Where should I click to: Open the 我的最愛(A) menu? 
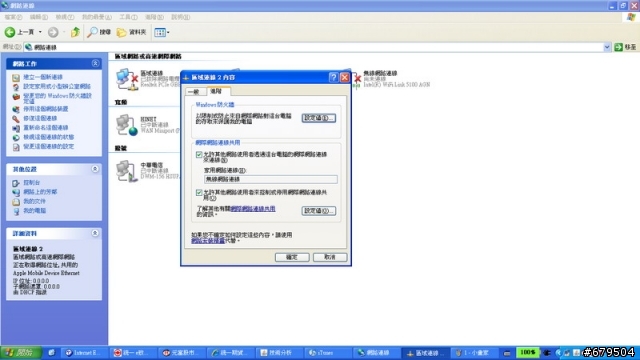[x=96, y=17]
